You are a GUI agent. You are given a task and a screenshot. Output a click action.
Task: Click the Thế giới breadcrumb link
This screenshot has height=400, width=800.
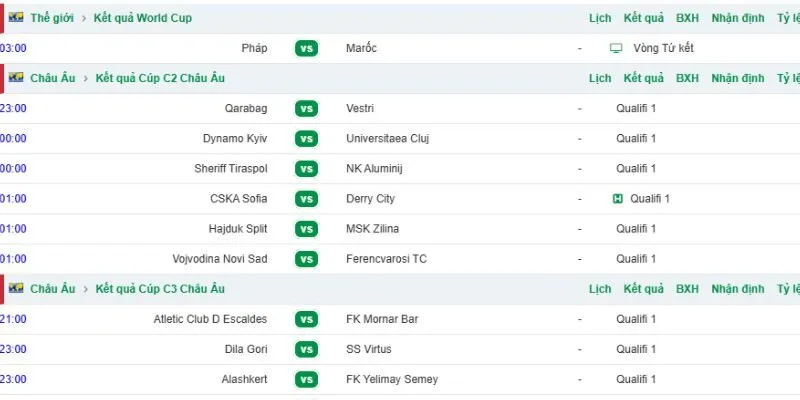coord(52,18)
